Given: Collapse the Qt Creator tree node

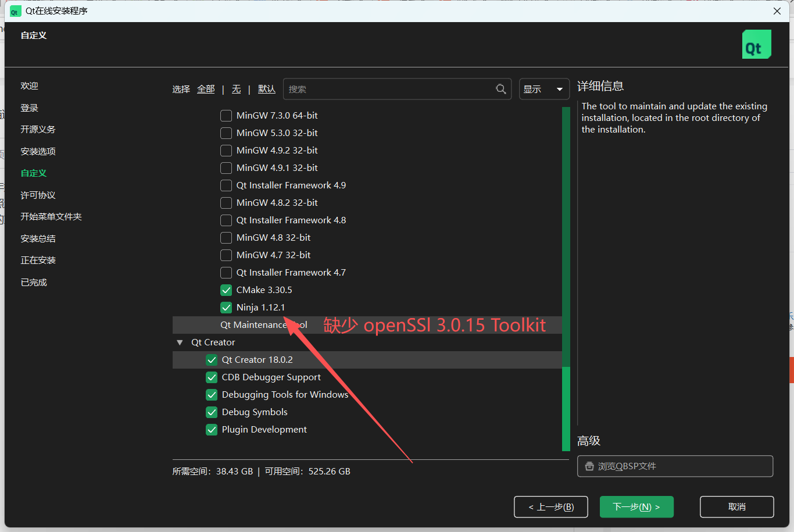Looking at the screenshot, I should coord(180,342).
